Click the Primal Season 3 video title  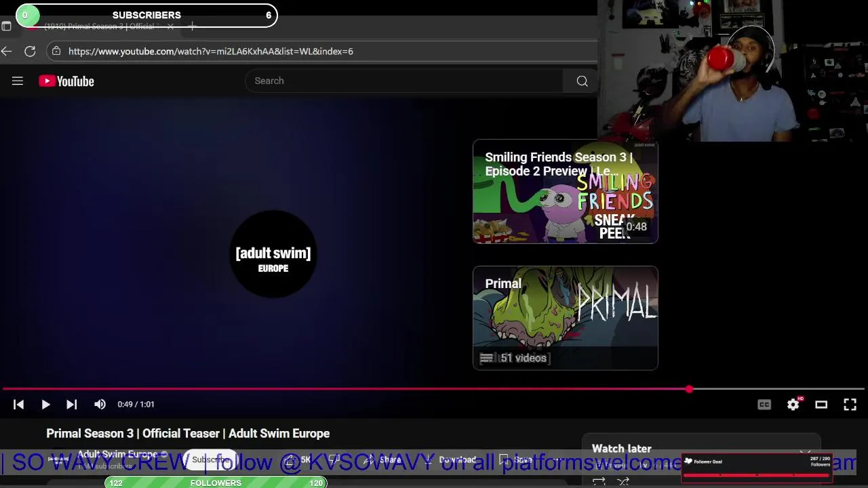[x=188, y=433]
